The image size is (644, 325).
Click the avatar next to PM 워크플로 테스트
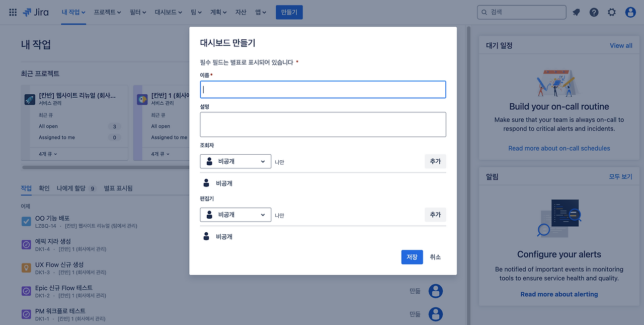pos(436,314)
